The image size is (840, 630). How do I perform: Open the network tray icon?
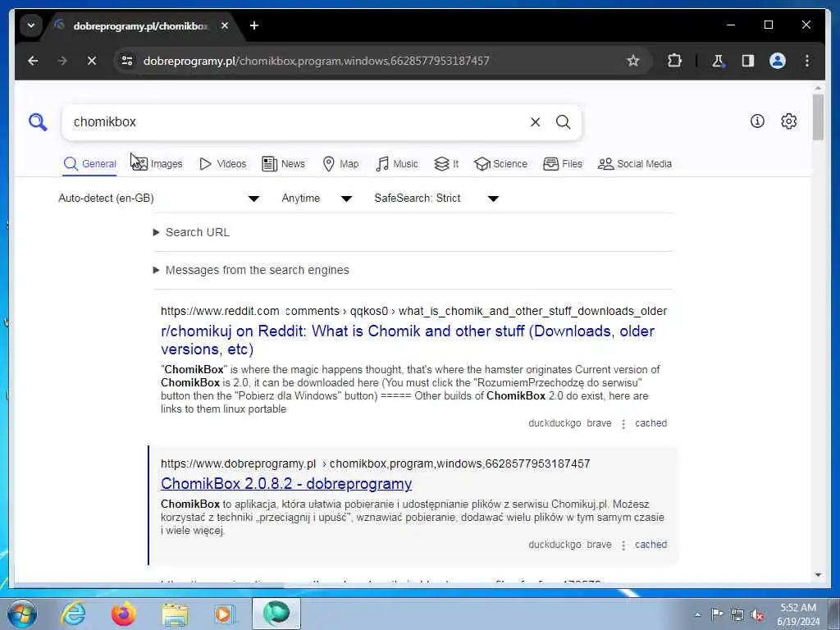[x=737, y=614]
